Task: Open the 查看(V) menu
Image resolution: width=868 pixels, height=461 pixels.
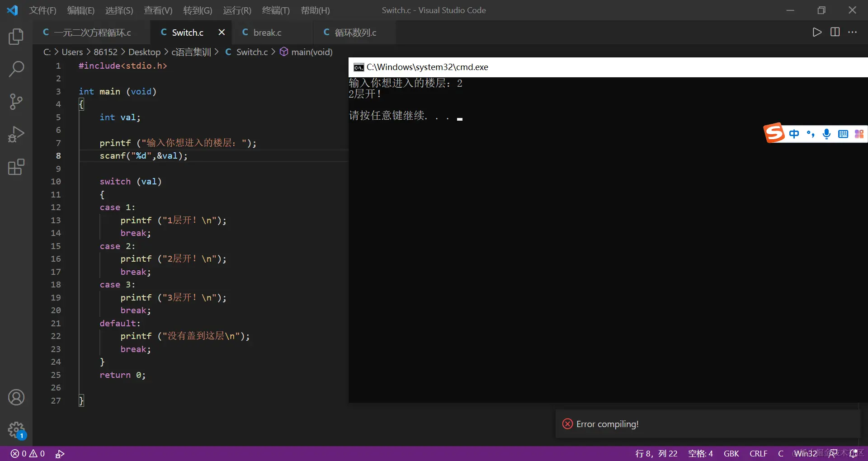Action: coord(158,10)
